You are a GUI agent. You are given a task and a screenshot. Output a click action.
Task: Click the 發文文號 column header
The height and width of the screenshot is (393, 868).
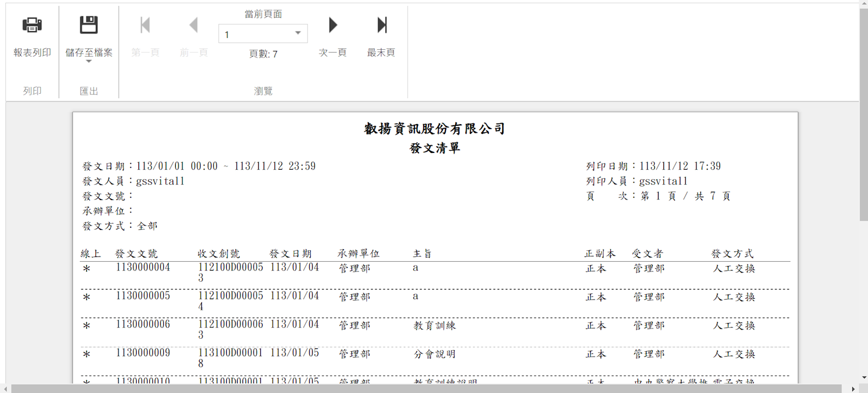pyautogui.click(x=136, y=254)
